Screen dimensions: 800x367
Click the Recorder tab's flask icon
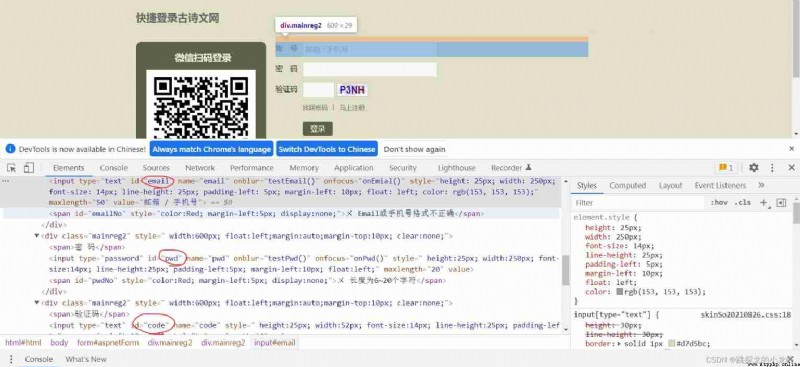click(529, 167)
